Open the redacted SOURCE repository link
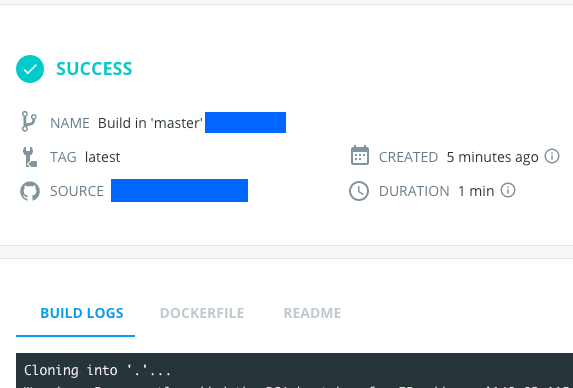The height and width of the screenshot is (388, 573). (x=179, y=190)
